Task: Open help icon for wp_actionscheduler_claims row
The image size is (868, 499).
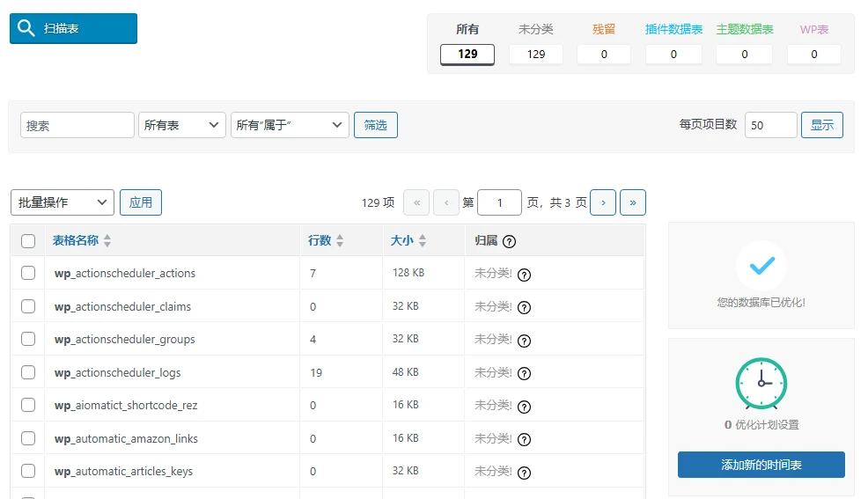Action: coord(524,308)
